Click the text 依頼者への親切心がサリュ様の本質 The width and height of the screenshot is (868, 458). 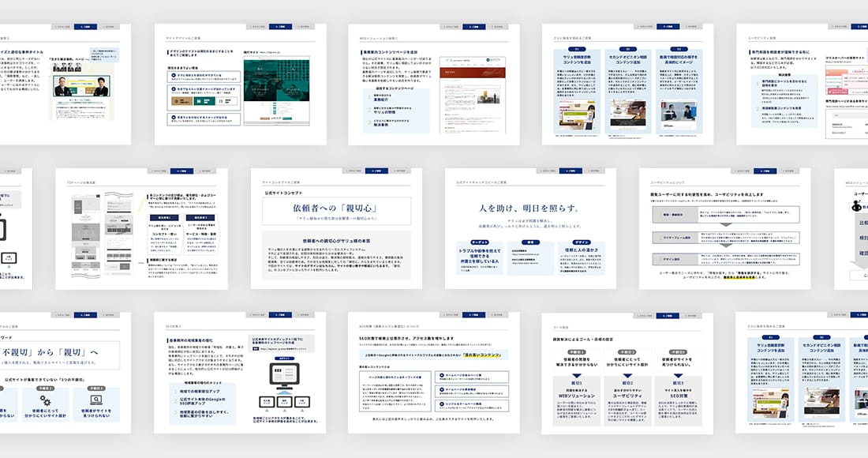pyautogui.click(x=337, y=241)
